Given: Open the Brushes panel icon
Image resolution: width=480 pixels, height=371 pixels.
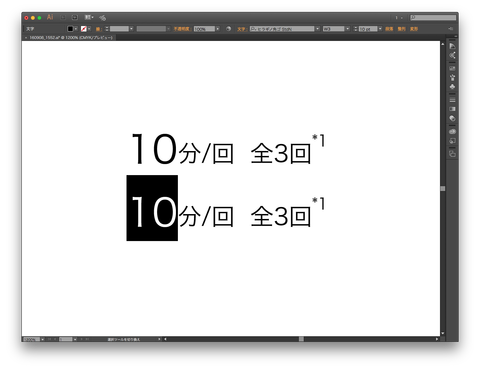Looking at the screenshot, I should pos(452,78).
